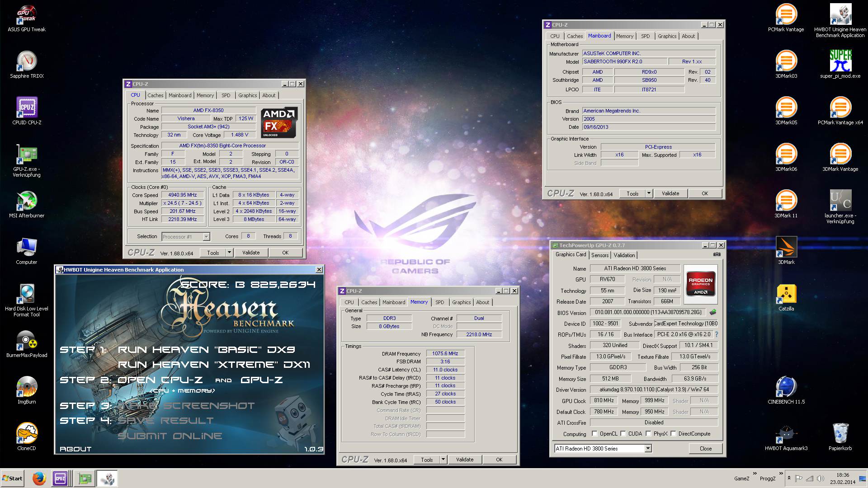Toggle DirectCompute checkbox in GPU-Z
The image size is (868, 488).
tap(673, 433)
